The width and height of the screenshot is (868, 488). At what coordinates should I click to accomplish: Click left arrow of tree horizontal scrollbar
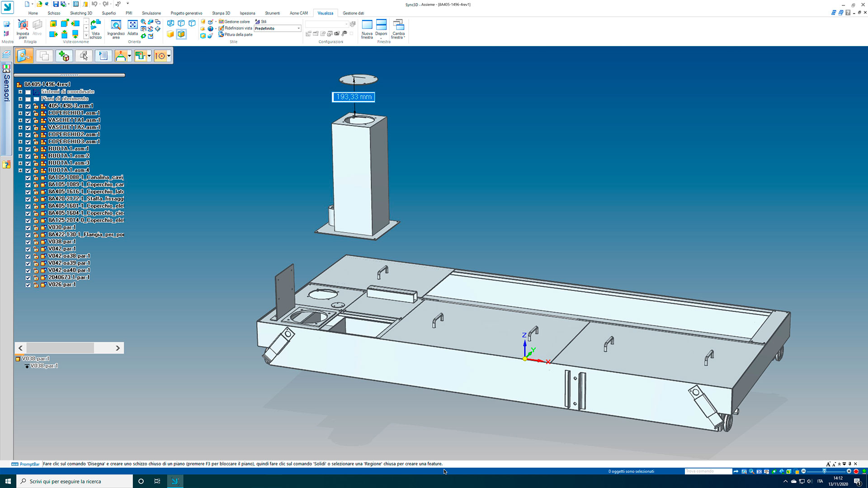pyautogui.click(x=20, y=348)
